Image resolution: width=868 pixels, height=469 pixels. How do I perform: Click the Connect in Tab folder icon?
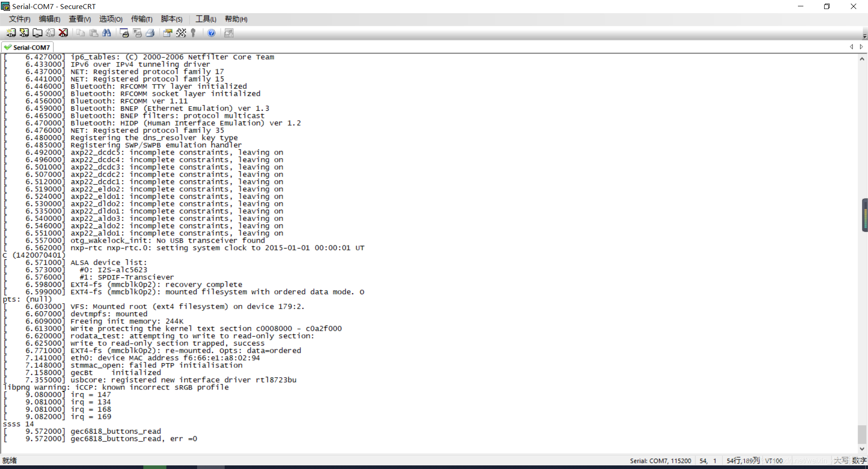pos(37,33)
